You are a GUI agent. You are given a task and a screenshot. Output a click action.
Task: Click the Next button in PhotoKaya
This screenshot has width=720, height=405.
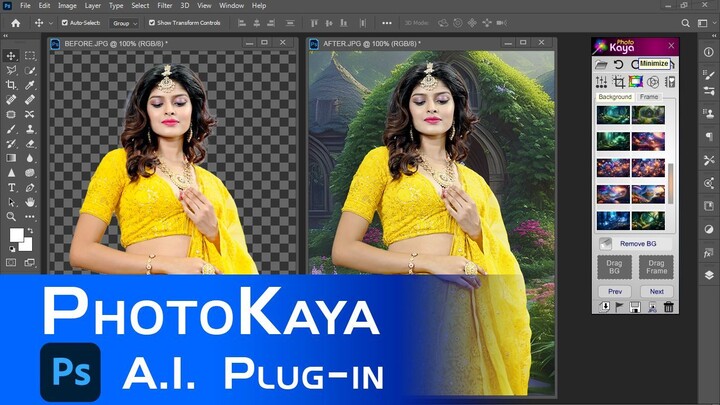(x=657, y=292)
